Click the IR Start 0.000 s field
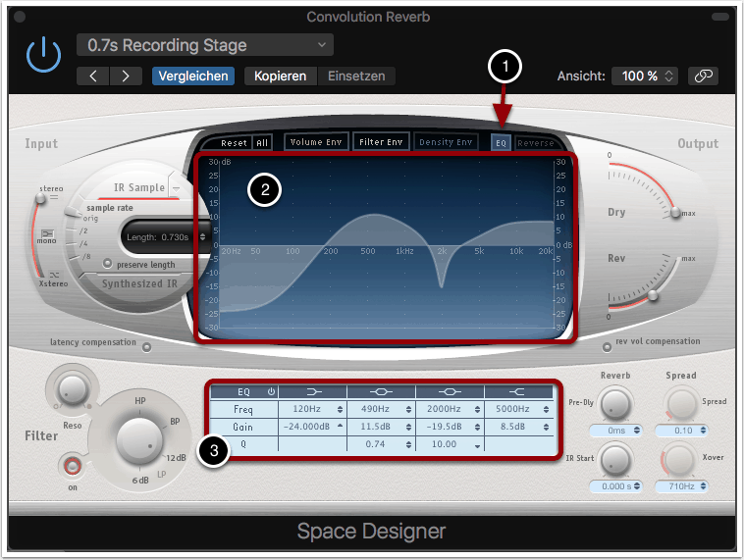This screenshot has height=560, width=744. click(x=615, y=486)
